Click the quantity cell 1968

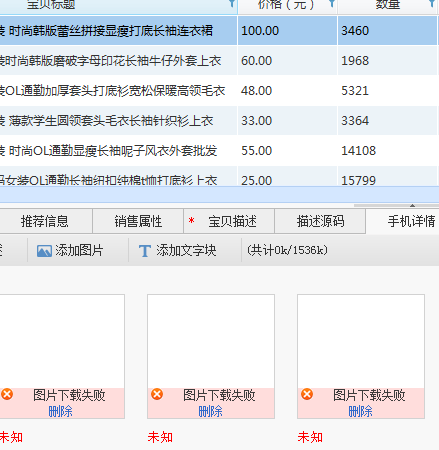point(387,61)
